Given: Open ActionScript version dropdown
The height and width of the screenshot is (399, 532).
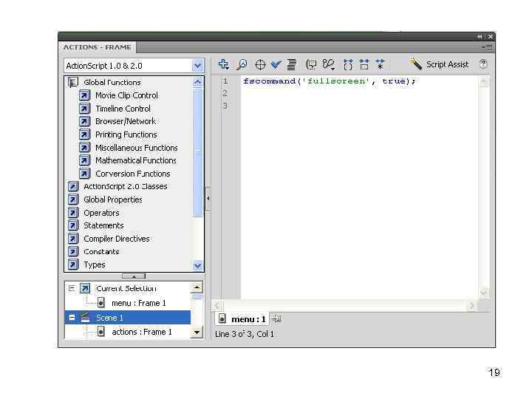Looking at the screenshot, I should pyautogui.click(x=197, y=66).
